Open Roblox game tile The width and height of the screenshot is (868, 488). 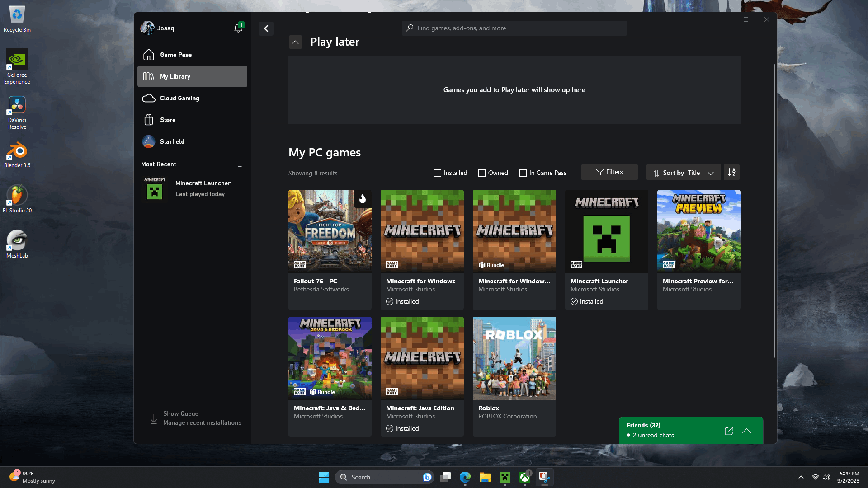coord(514,376)
